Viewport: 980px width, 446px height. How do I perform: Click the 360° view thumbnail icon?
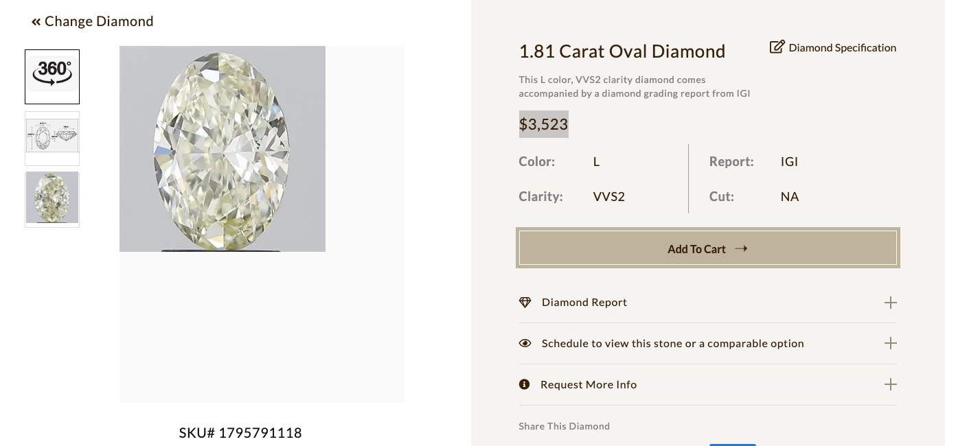52,77
